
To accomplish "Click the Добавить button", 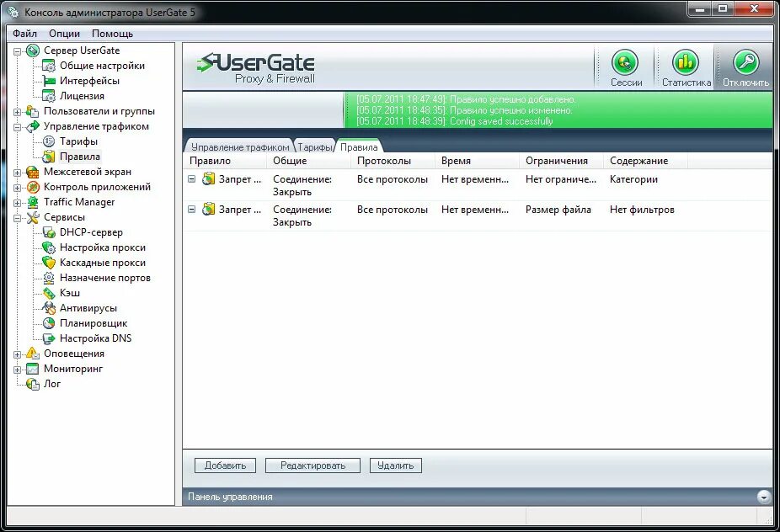I will [x=225, y=465].
